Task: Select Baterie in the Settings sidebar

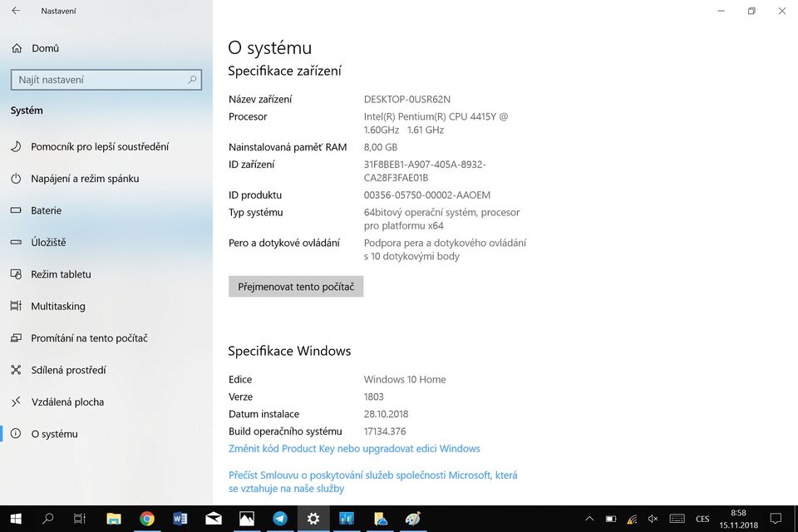Action: 47,209
